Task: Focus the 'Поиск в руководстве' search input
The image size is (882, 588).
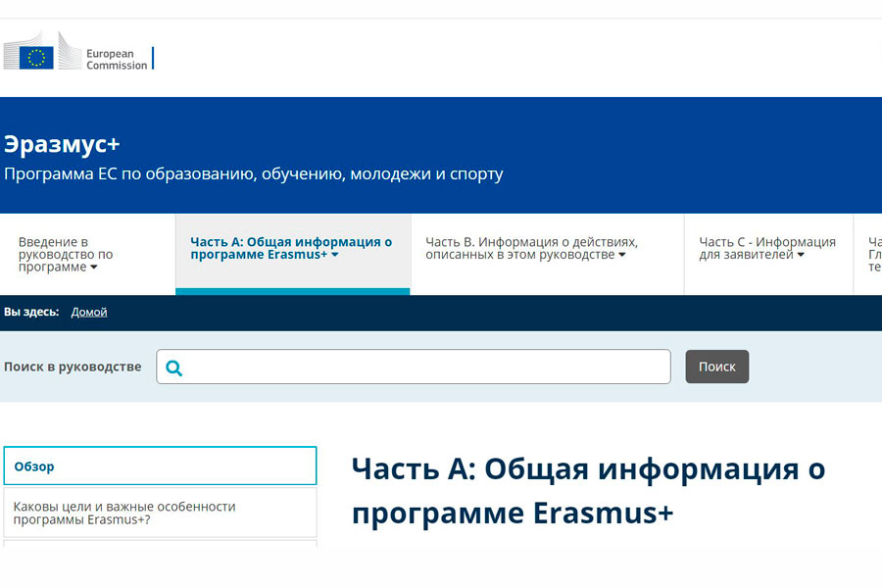Action: pos(414,367)
